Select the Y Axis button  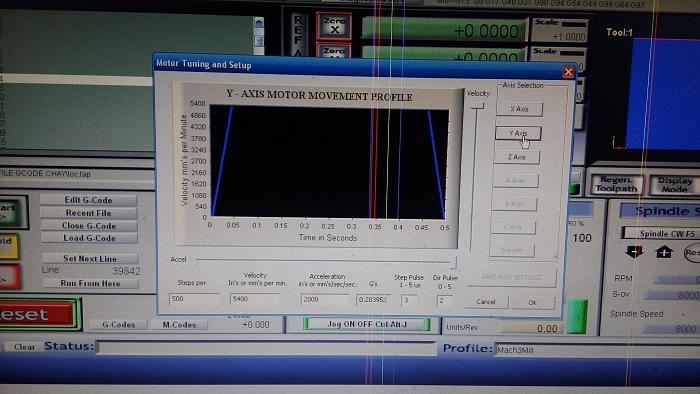tap(518, 133)
